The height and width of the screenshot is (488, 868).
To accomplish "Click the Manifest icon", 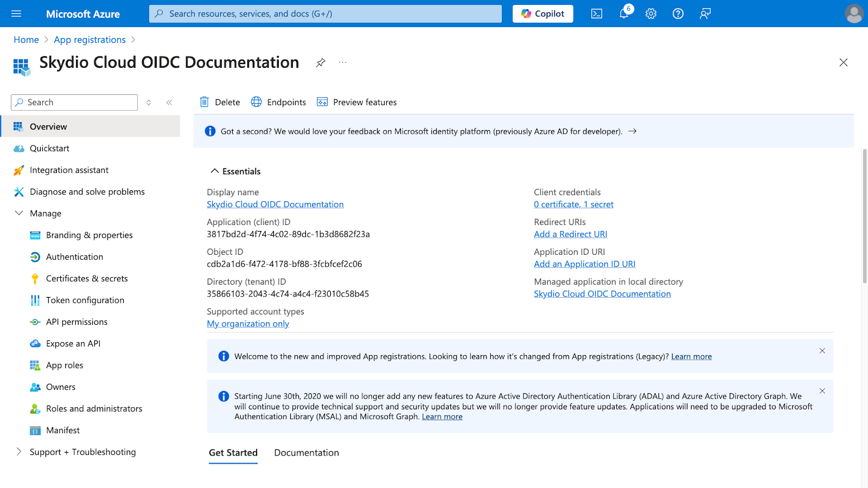I will [x=35, y=431].
